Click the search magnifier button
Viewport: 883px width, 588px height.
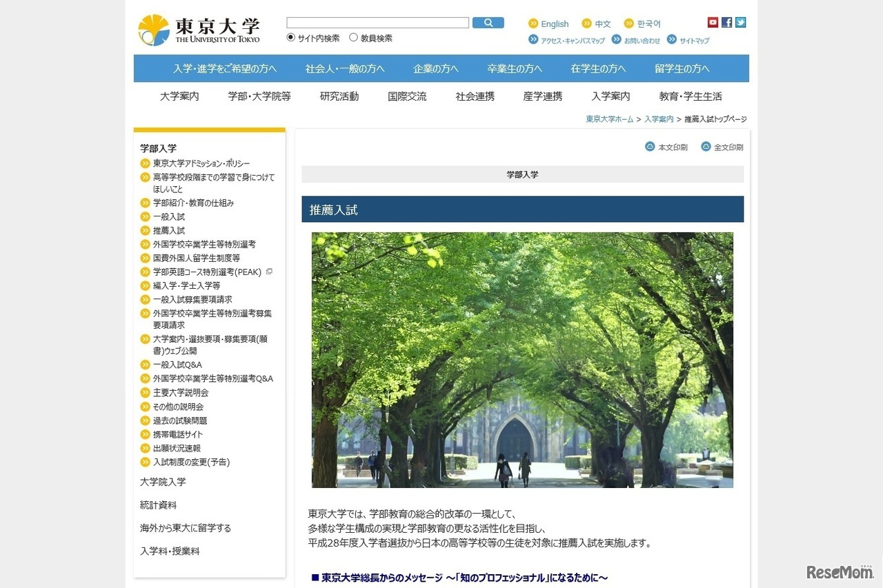coord(488,22)
